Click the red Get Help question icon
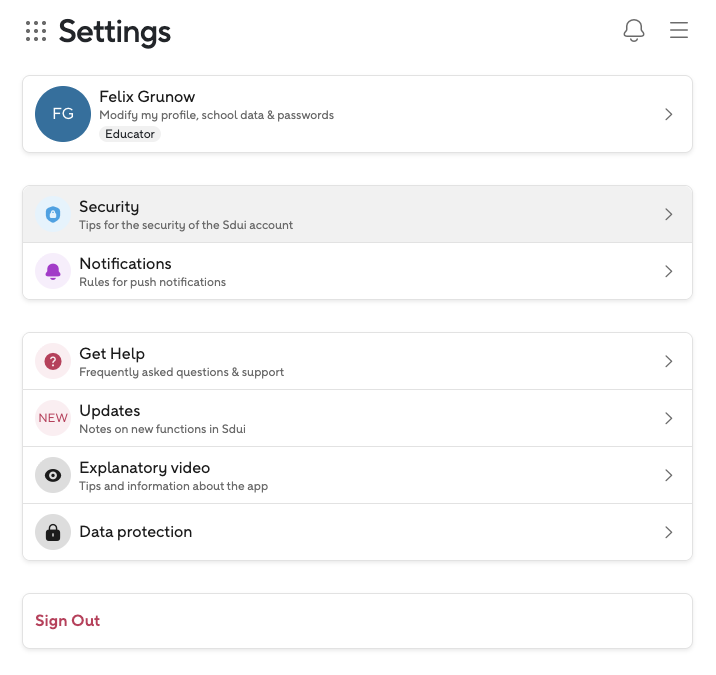This screenshot has width=716, height=675. point(53,361)
